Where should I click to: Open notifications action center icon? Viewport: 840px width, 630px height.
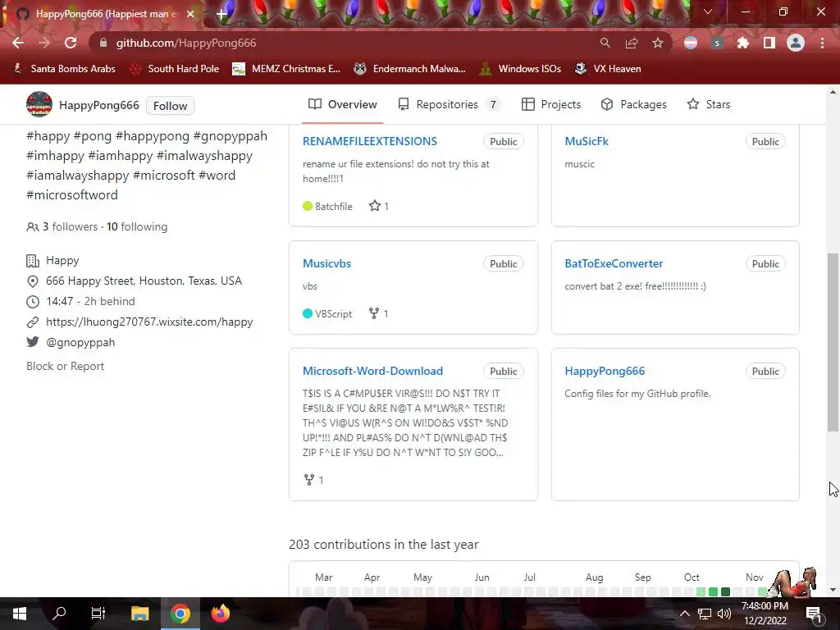click(x=813, y=614)
